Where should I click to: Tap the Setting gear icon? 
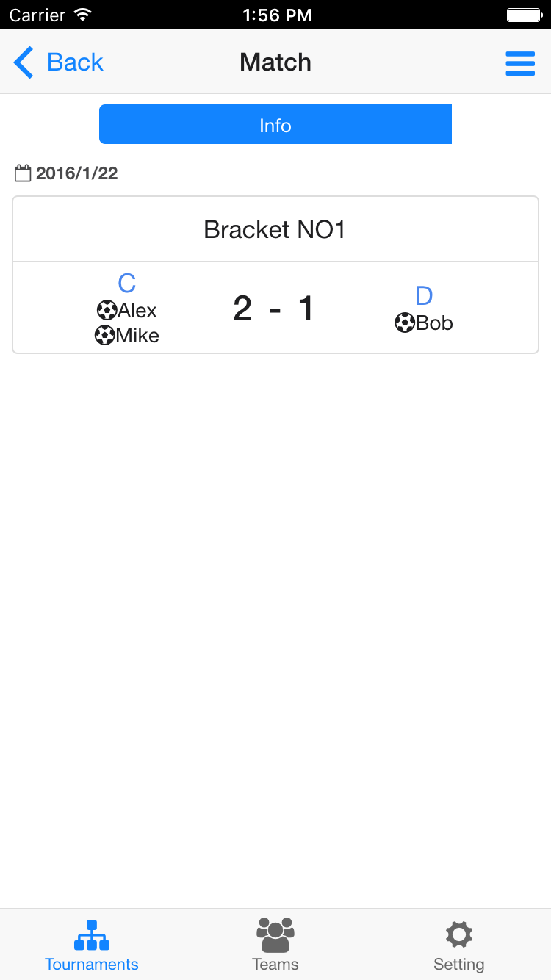[x=459, y=934]
